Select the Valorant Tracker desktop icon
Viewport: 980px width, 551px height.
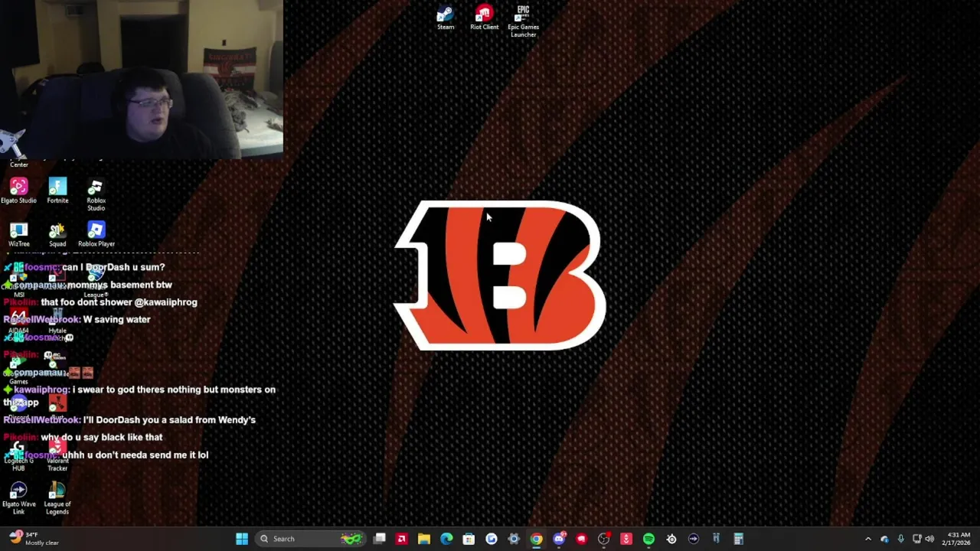57,456
